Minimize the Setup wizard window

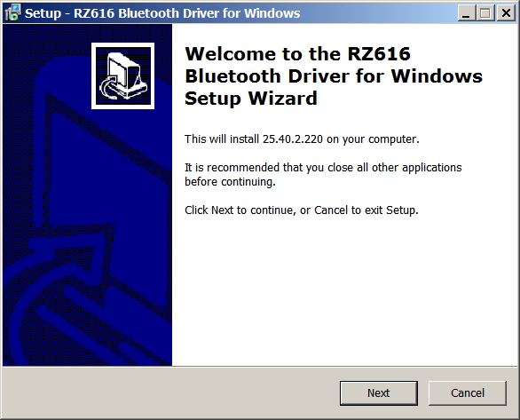466,13
